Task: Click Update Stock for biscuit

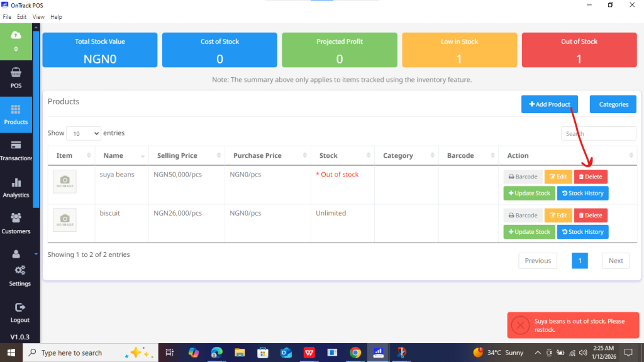Action: tap(529, 232)
